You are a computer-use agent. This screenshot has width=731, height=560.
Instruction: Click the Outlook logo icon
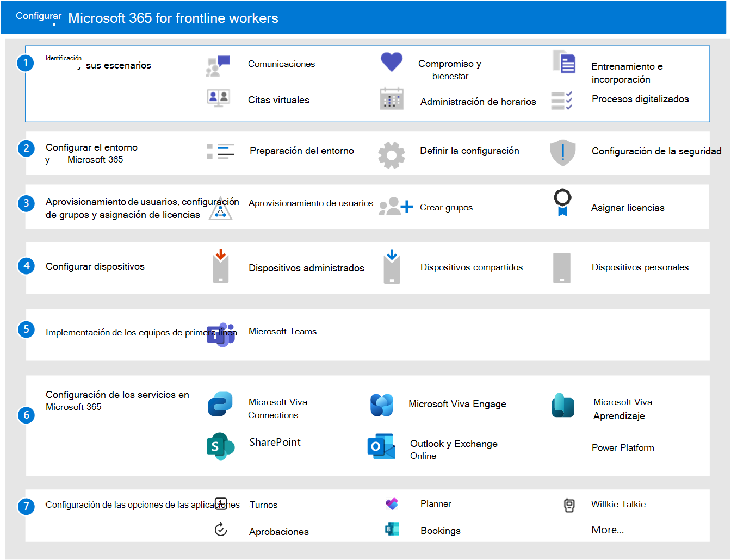point(381,446)
